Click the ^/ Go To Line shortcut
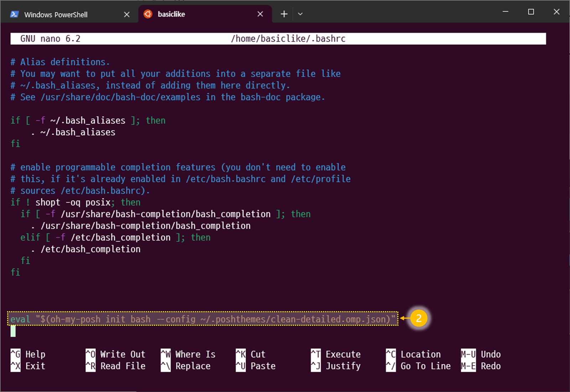This screenshot has width=570, height=392. pyautogui.click(x=418, y=366)
